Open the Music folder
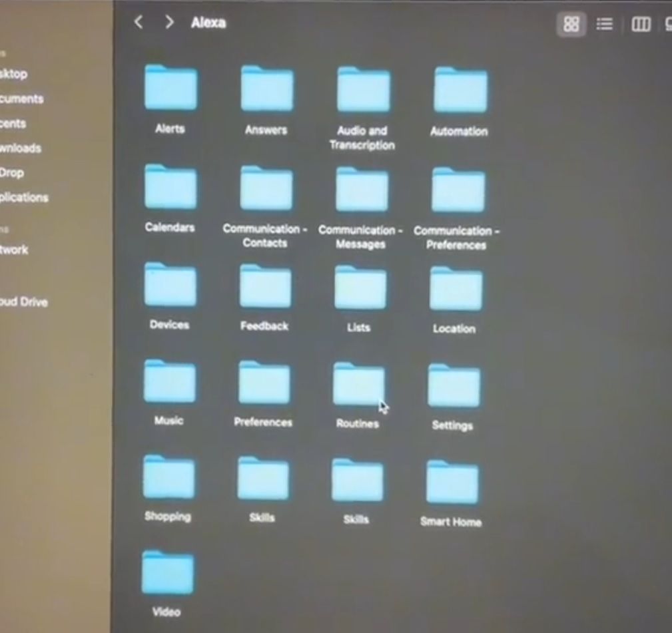Image resolution: width=672 pixels, height=633 pixels. coord(170,381)
